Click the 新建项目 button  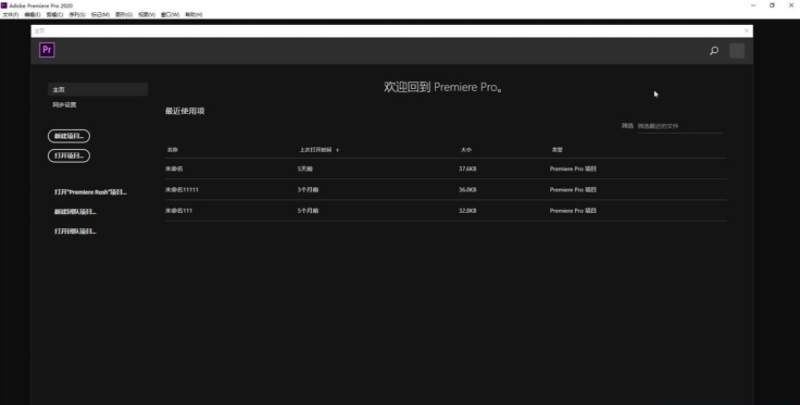tap(69, 135)
